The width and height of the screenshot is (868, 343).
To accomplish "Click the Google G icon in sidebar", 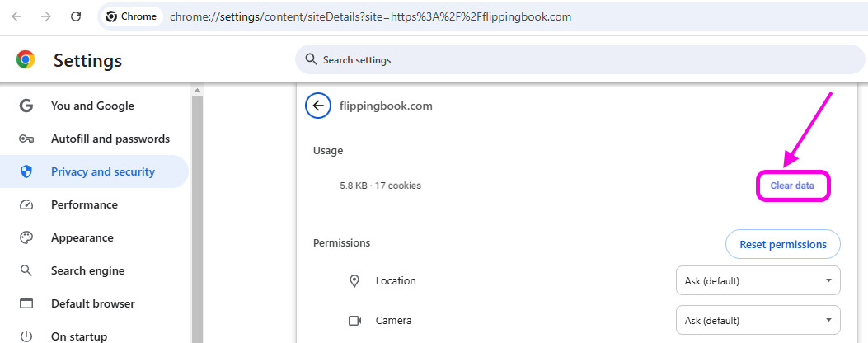I will point(26,106).
